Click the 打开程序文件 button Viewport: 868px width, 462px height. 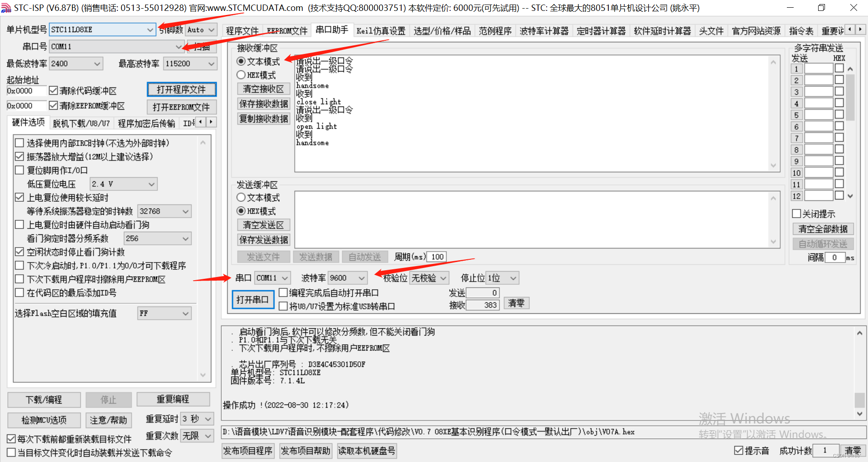(181, 89)
